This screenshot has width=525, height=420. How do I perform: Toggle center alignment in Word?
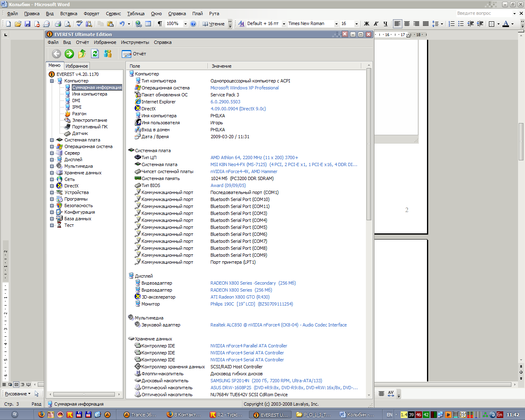point(407,24)
